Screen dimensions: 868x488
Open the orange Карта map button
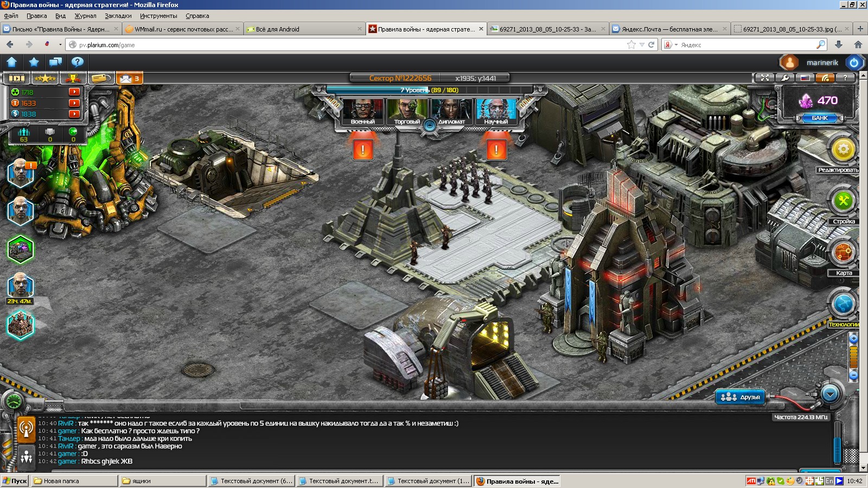pyautogui.click(x=843, y=252)
